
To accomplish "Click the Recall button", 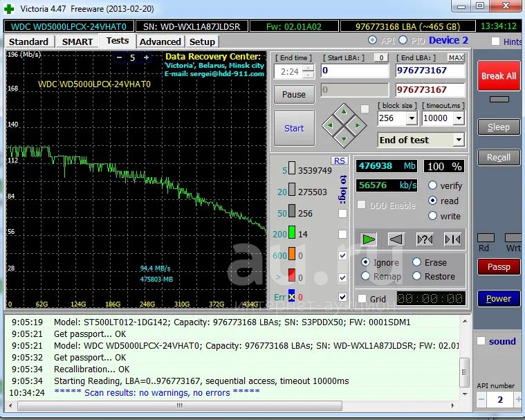I will (x=499, y=158).
